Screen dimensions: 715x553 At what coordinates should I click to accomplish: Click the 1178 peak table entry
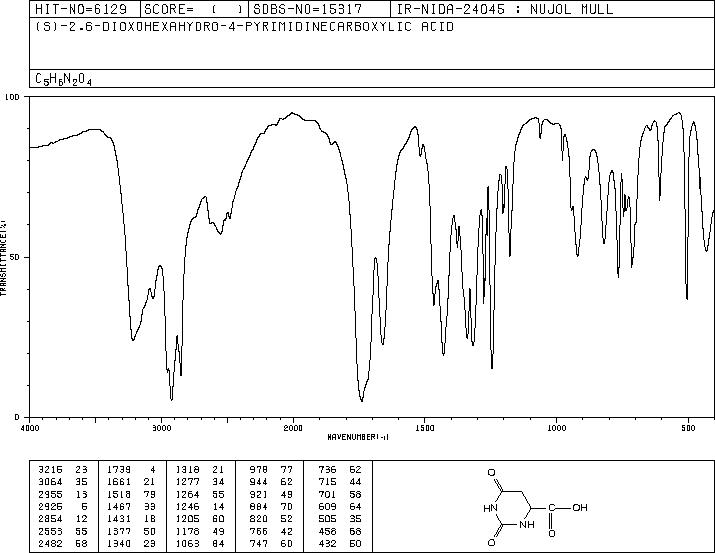click(188, 531)
